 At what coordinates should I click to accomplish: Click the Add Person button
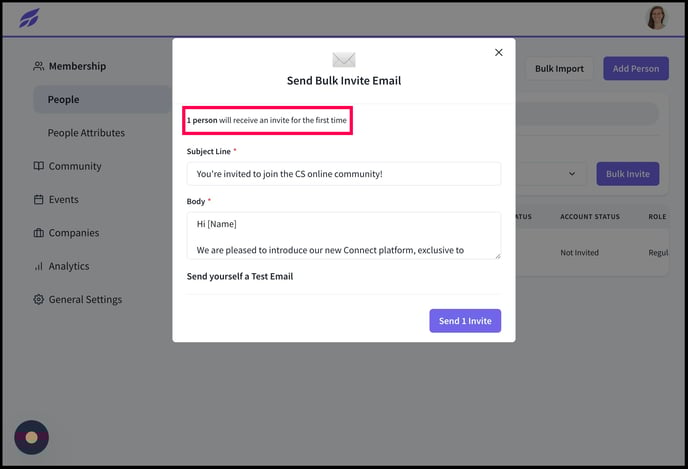point(636,68)
